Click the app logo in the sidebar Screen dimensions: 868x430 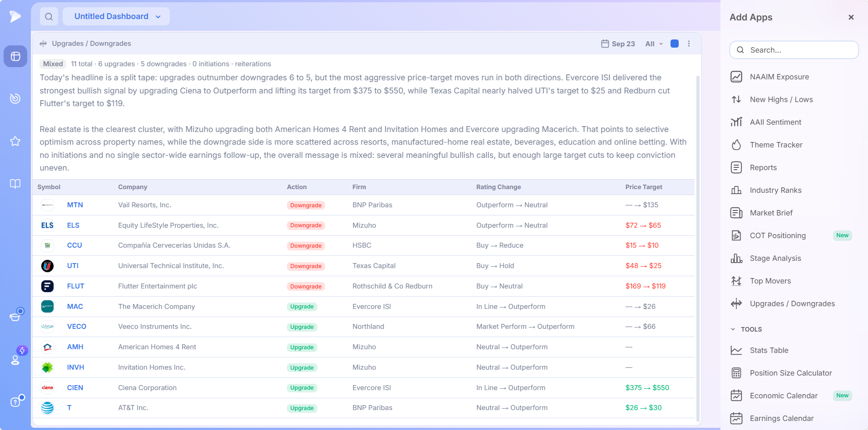[15, 16]
